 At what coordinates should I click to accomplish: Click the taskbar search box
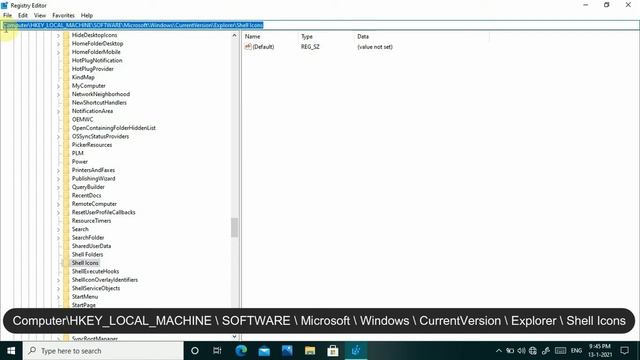coord(103,351)
